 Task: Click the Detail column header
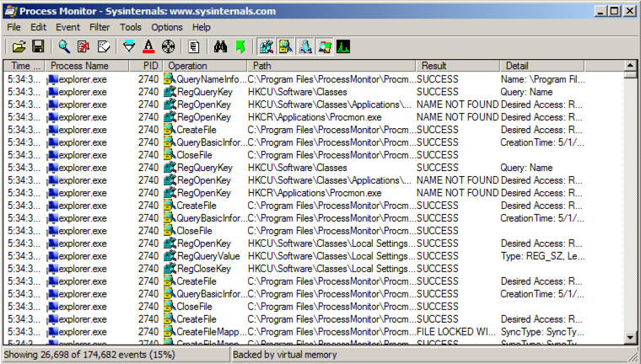(542, 66)
